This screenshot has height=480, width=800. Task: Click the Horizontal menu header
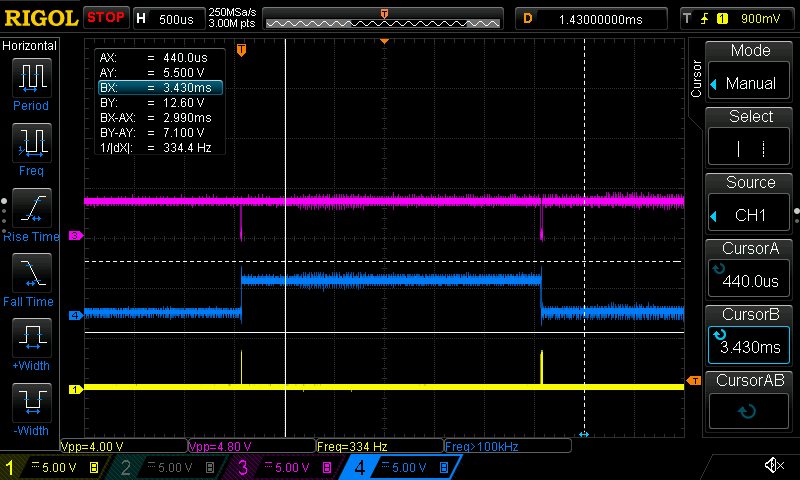(x=30, y=45)
